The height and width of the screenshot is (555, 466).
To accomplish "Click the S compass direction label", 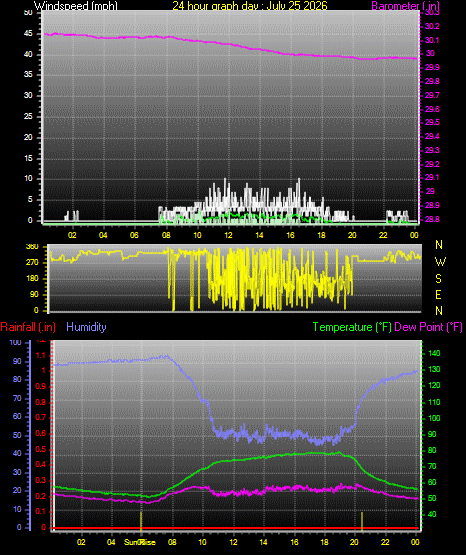I will point(438,279).
